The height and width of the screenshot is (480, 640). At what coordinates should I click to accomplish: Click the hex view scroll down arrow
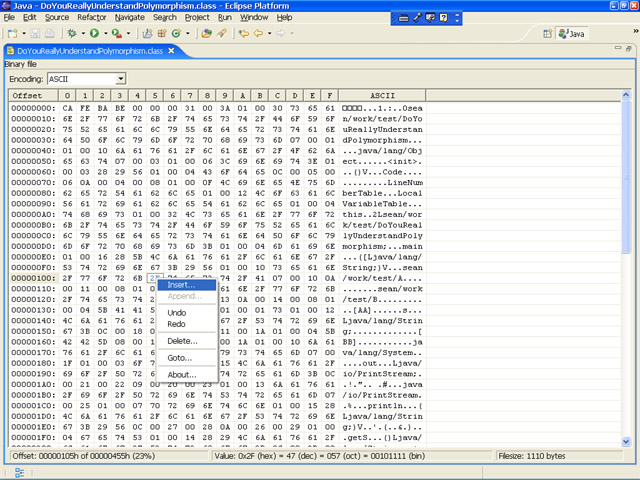pyautogui.click(x=626, y=441)
